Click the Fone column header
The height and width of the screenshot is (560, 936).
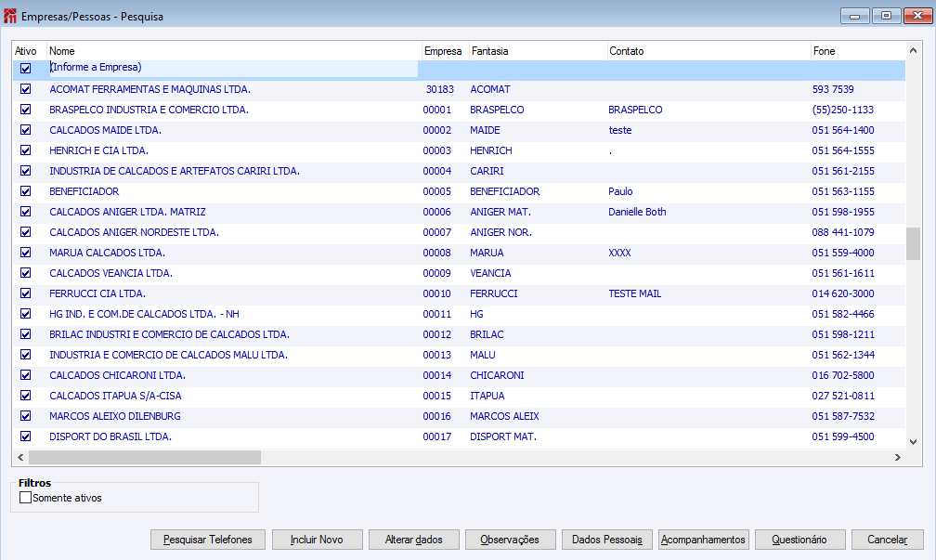coord(858,51)
